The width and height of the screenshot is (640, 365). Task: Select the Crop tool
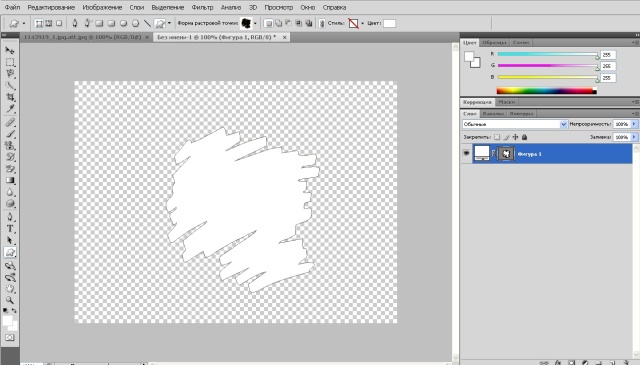10,97
